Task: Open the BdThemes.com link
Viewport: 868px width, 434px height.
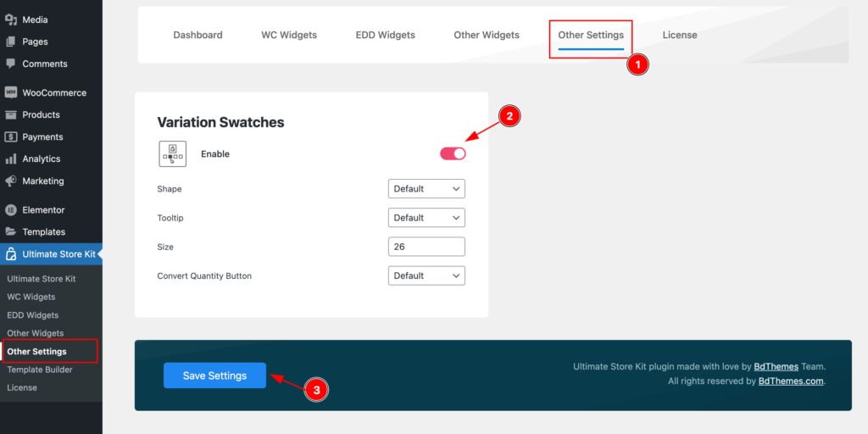Action: [x=792, y=381]
